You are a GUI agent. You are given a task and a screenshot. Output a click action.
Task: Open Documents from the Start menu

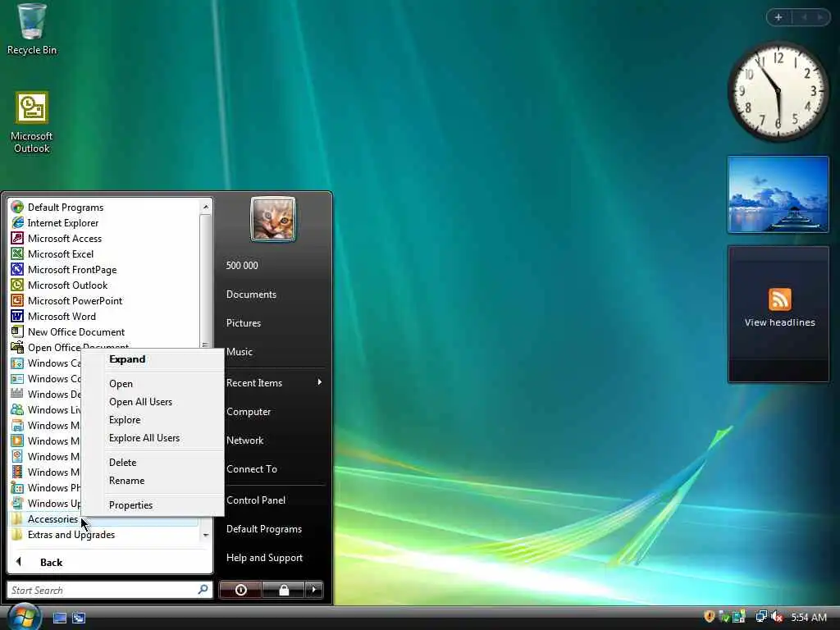(251, 294)
